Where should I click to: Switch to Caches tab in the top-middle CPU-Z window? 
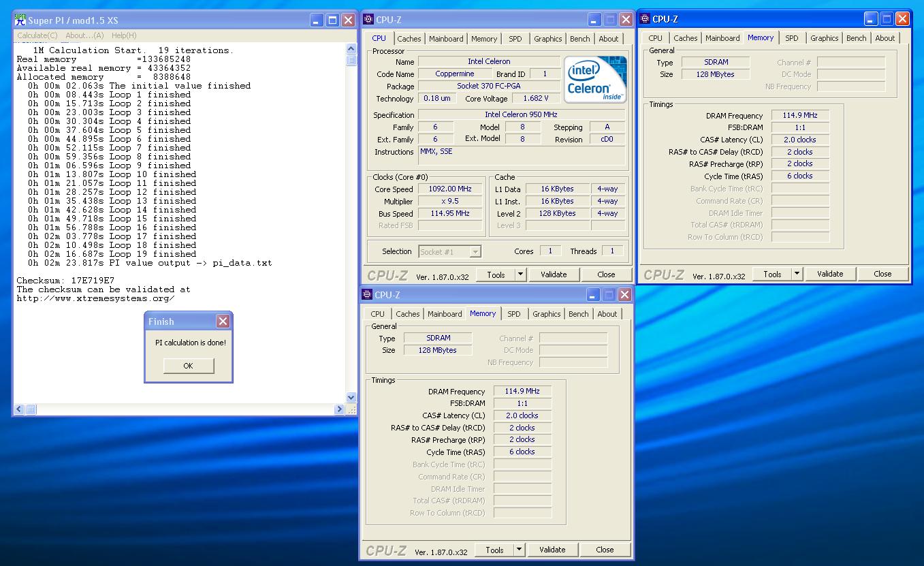click(x=409, y=39)
